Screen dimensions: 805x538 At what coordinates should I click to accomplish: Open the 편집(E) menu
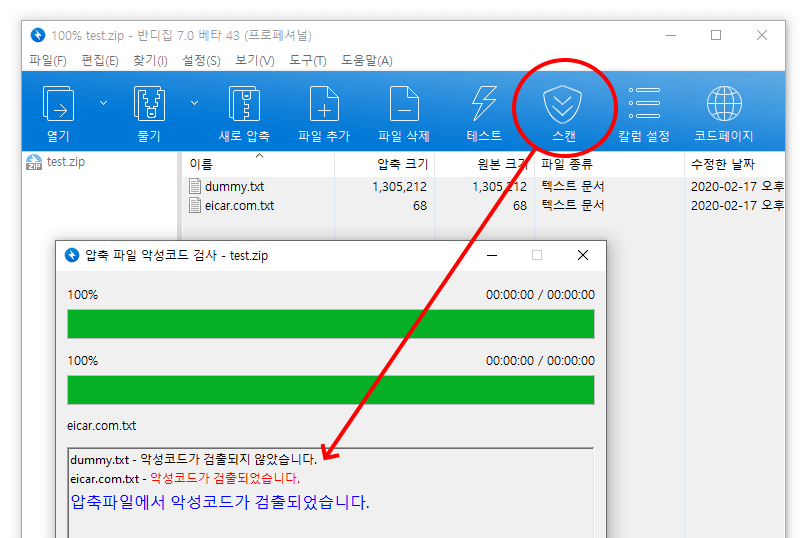click(100, 61)
